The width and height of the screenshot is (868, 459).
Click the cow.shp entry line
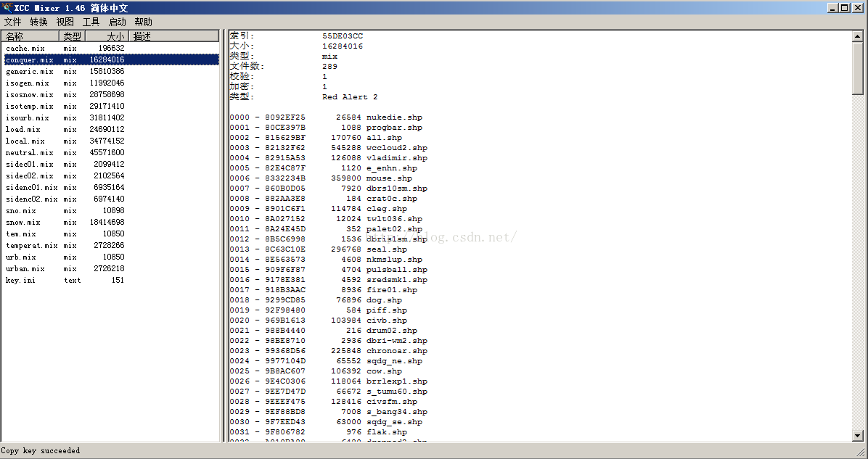316,371
